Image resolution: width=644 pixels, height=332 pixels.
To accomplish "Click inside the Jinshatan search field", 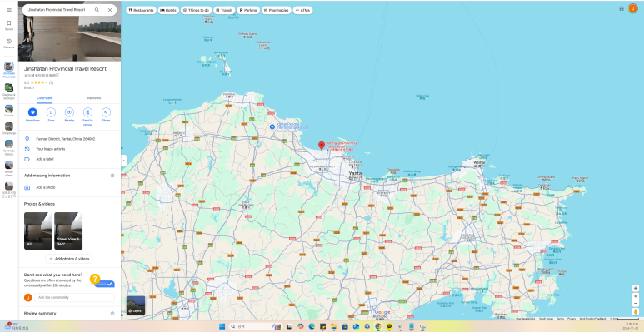I will pos(57,10).
